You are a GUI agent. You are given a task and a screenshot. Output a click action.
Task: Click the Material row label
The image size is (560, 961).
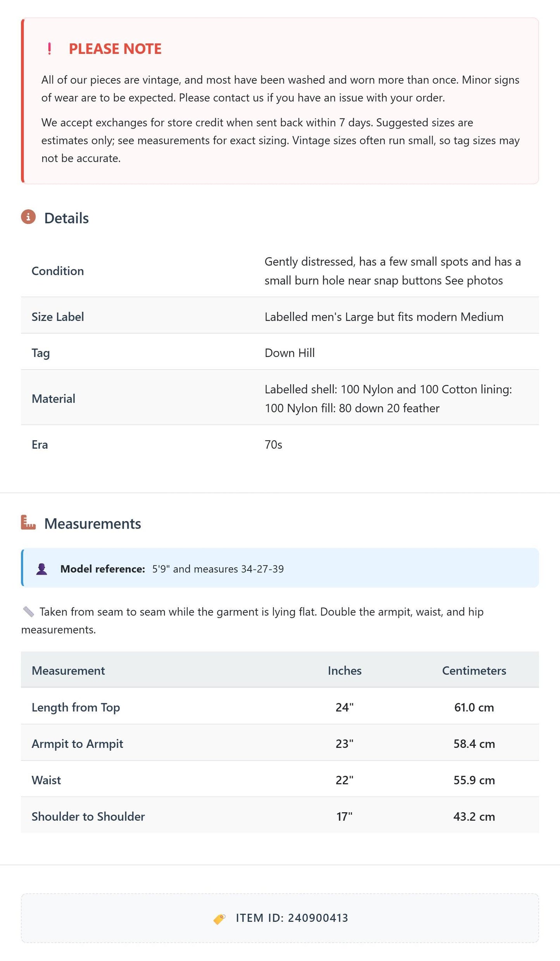(x=53, y=399)
